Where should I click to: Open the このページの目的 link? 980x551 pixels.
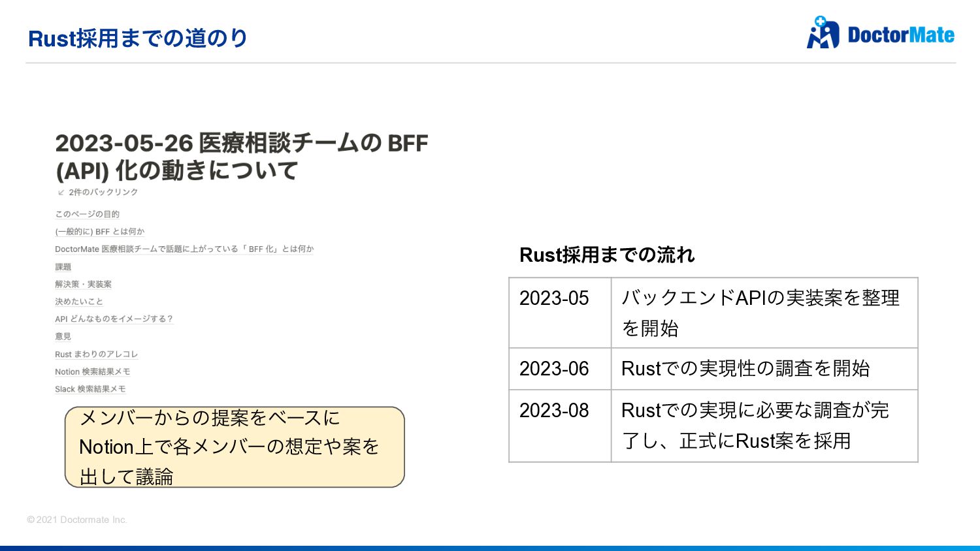pos(87,214)
